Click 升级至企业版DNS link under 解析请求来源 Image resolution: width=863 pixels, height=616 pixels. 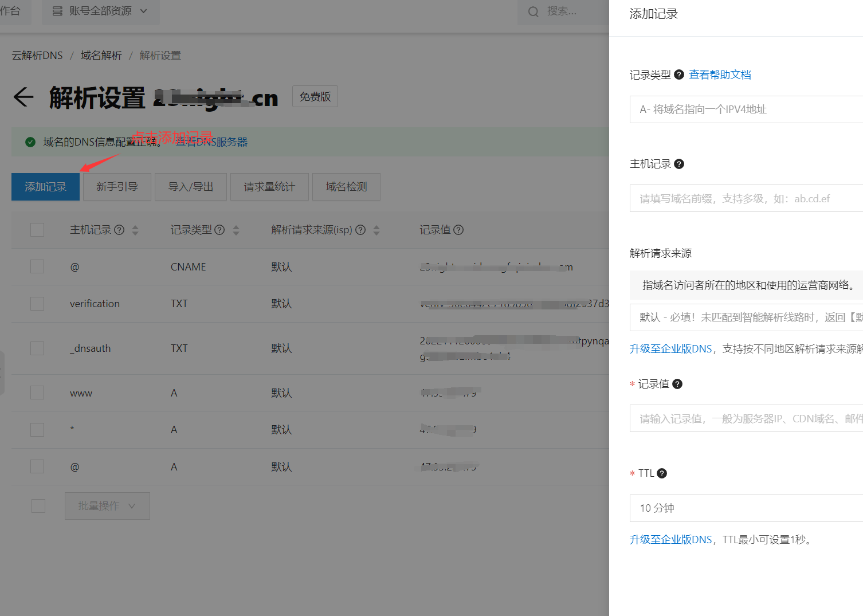[670, 349]
